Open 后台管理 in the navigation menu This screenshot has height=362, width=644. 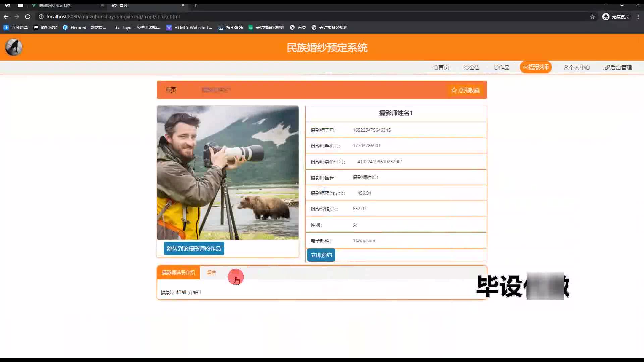point(618,67)
